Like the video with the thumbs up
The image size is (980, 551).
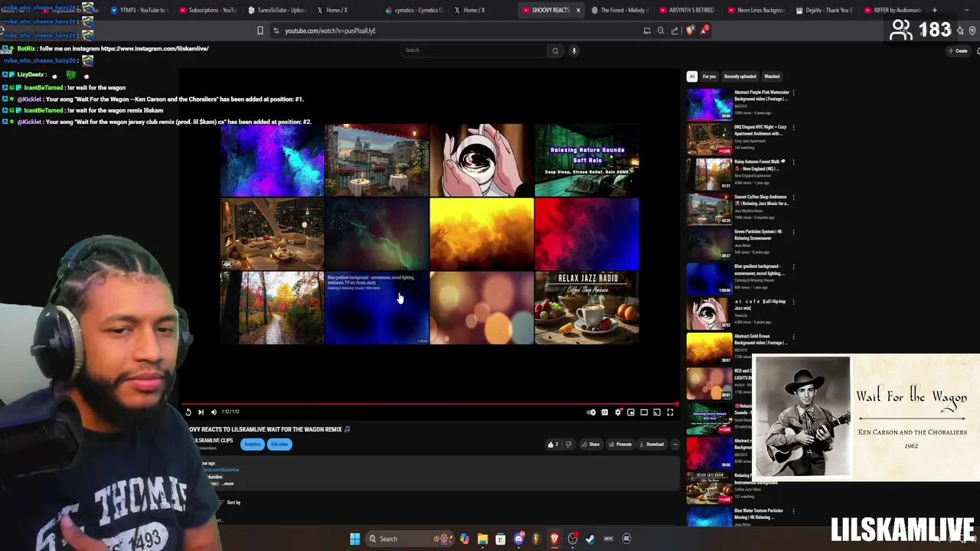coord(552,444)
